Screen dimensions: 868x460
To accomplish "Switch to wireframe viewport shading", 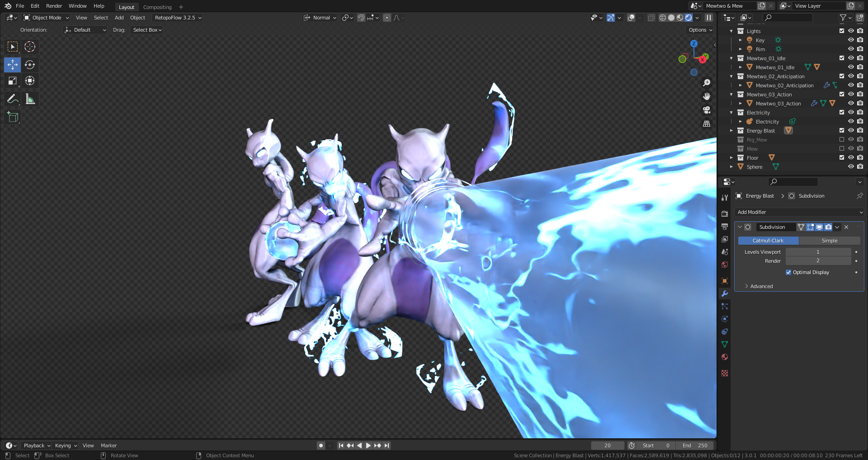I will point(663,18).
